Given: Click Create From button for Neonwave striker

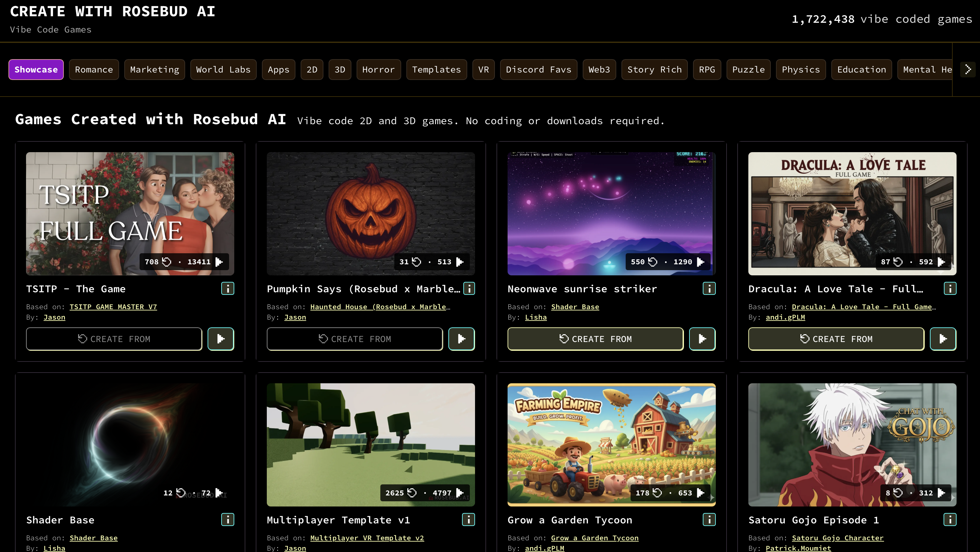Looking at the screenshot, I should 595,339.
